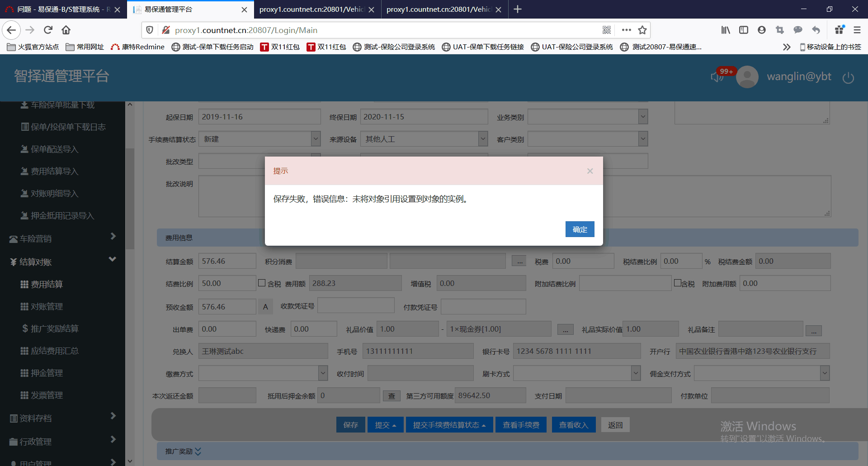
Task: Open 费用结算导入 in the sidebar
Action: point(50,171)
